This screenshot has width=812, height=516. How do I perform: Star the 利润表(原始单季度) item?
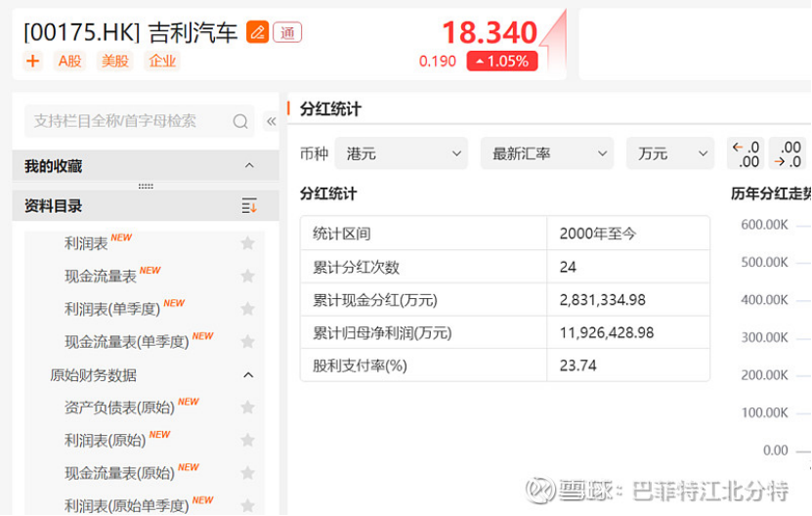[247, 505]
